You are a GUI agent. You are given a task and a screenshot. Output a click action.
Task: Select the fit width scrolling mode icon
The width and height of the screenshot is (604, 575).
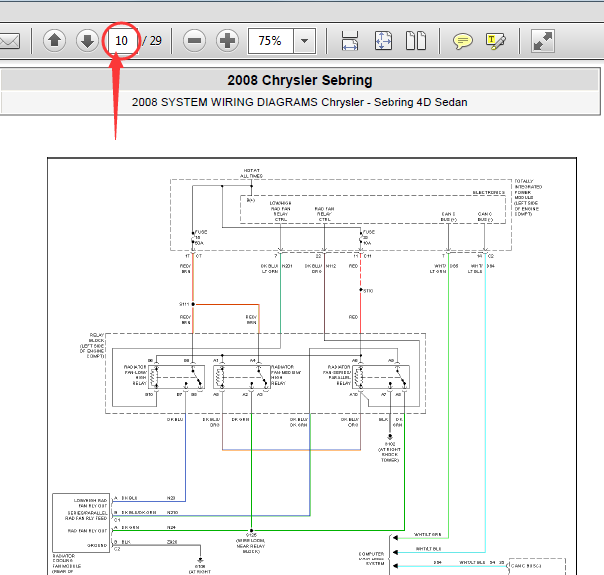pyautogui.click(x=350, y=40)
